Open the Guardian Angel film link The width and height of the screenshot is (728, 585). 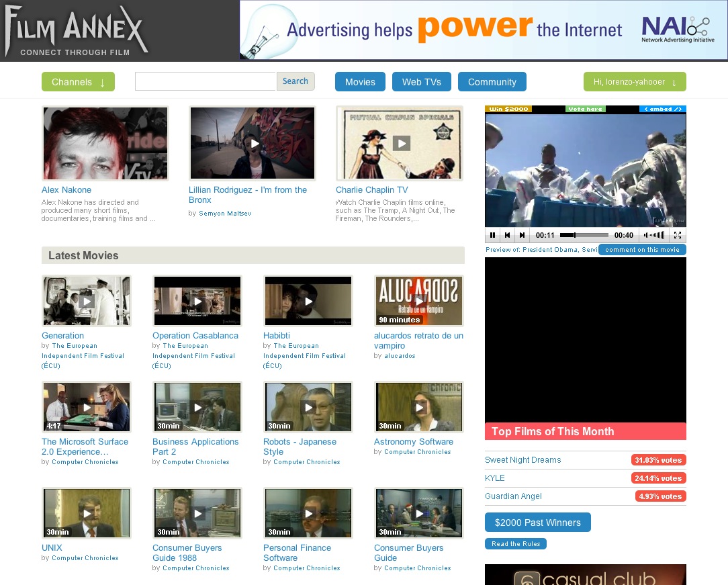(514, 496)
